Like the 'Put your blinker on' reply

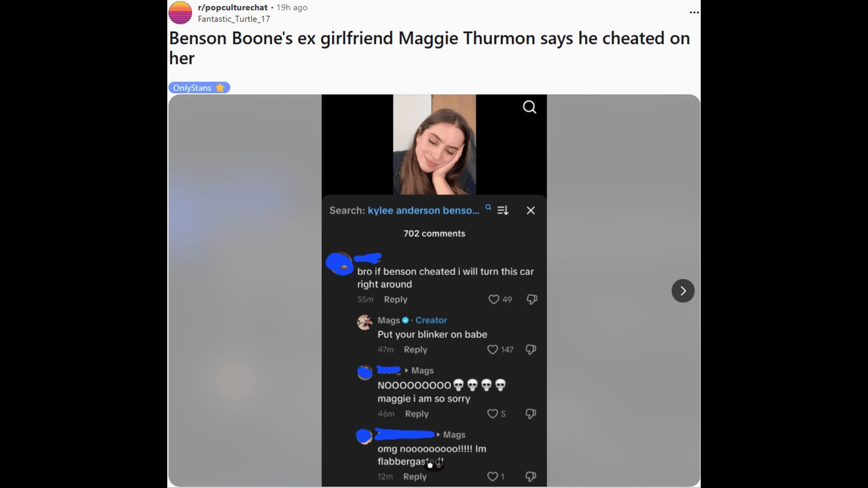[492, 349]
